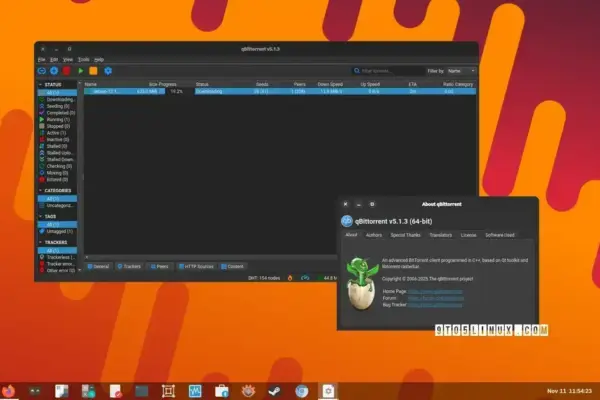Select the Errored (0) status filter
Image resolution: width=600 pixels, height=400 pixels.
click(x=57, y=180)
